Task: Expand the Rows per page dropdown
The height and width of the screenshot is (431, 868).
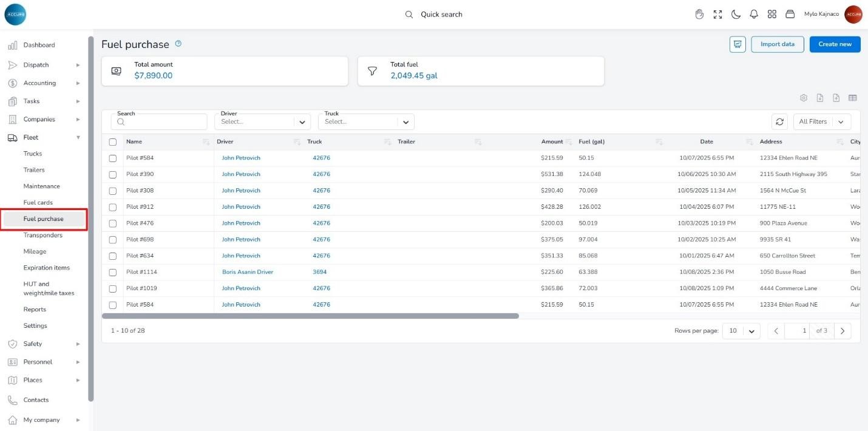Action: pyautogui.click(x=741, y=331)
